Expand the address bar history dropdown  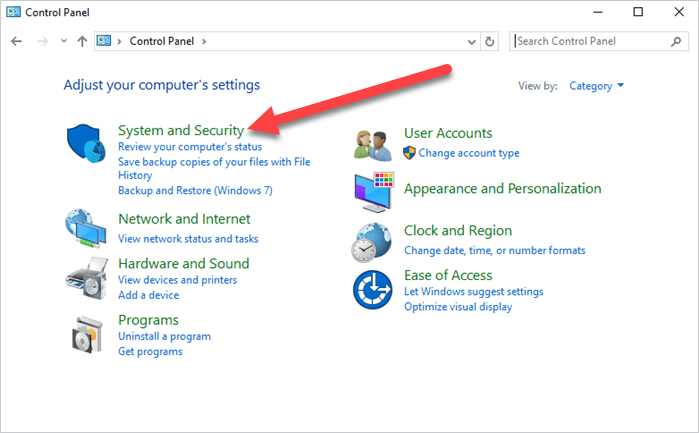tap(472, 42)
